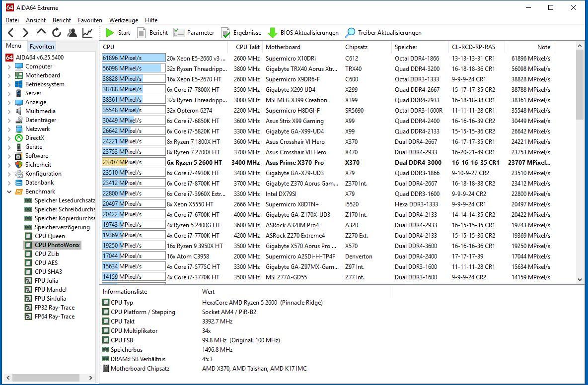This screenshot has width=588, height=385.
Task: Refresh the page with the reload icon
Action: coord(57,33)
